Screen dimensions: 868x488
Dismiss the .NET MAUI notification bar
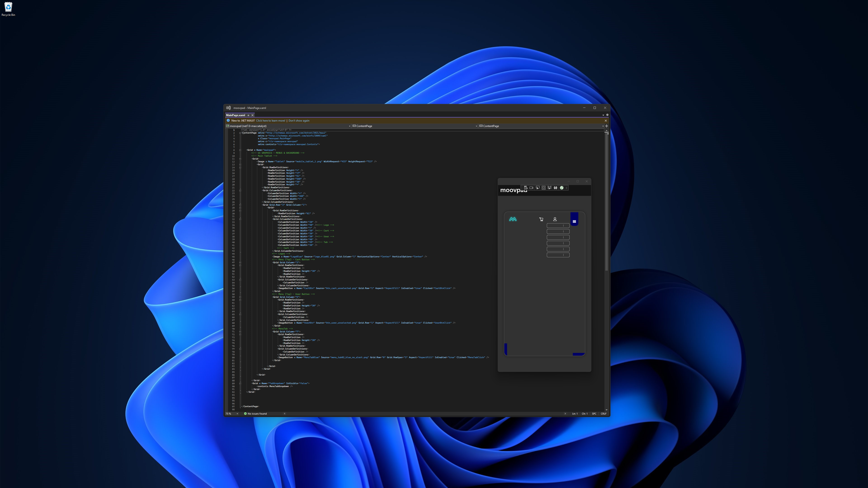pos(606,121)
